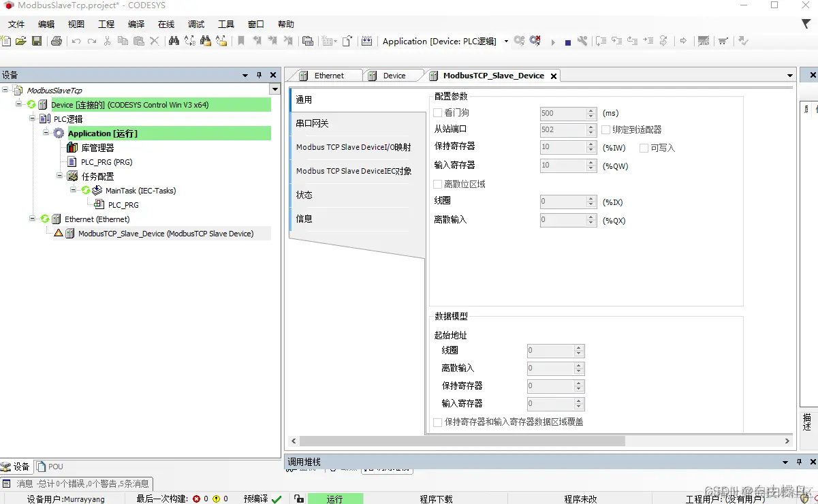Click the Start play triangle icon
The width and height of the screenshot is (818, 504).
click(552, 42)
